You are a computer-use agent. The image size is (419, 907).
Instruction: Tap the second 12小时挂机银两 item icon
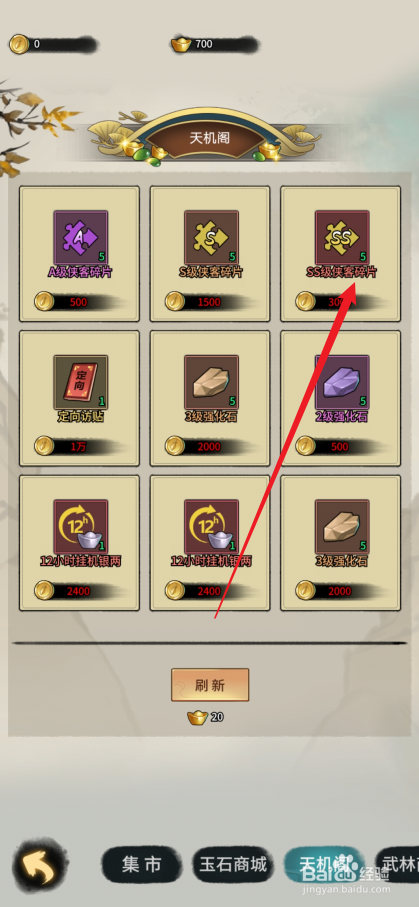click(211, 526)
